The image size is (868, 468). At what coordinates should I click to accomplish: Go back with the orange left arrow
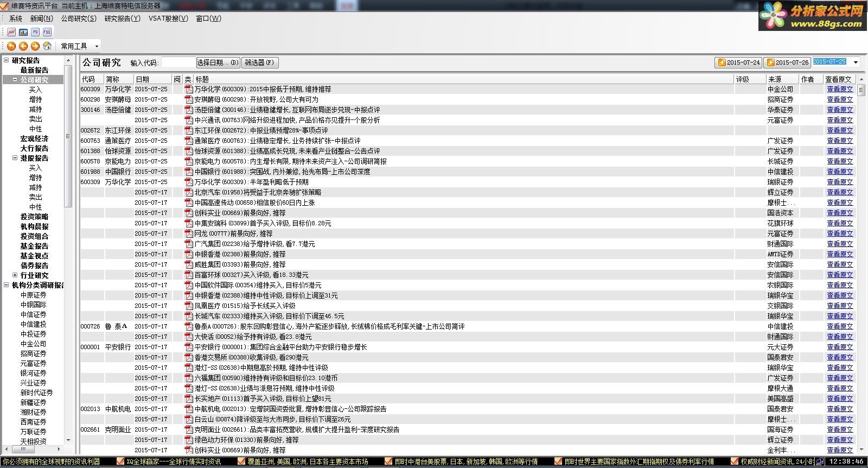click(23, 46)
